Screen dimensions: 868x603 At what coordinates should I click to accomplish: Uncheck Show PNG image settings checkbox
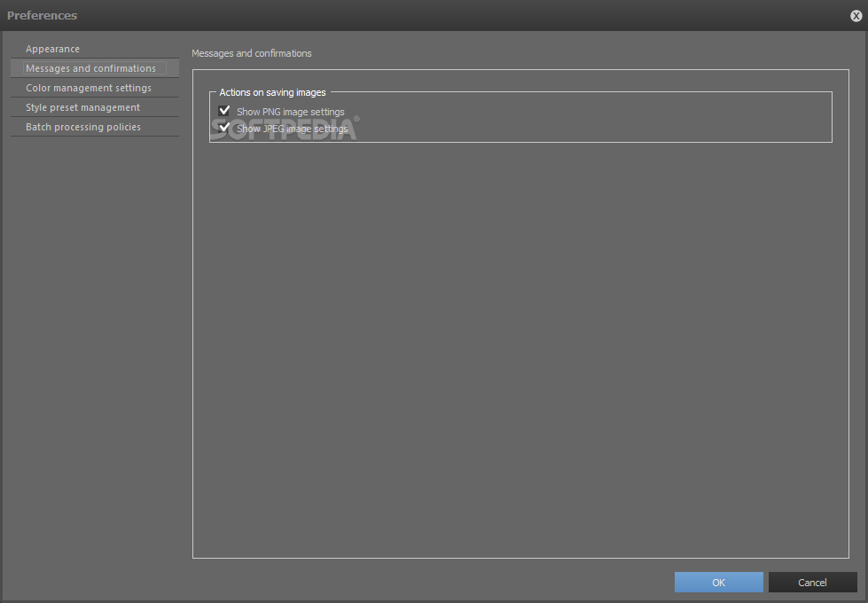pyautogui.click(x=224, y=112)
